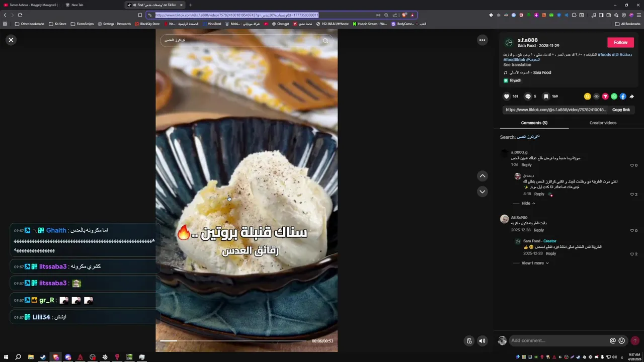The height and width of the screenshot is (362, 644).
Task: Click the related search link after Search:
Action: pos(528,137)
